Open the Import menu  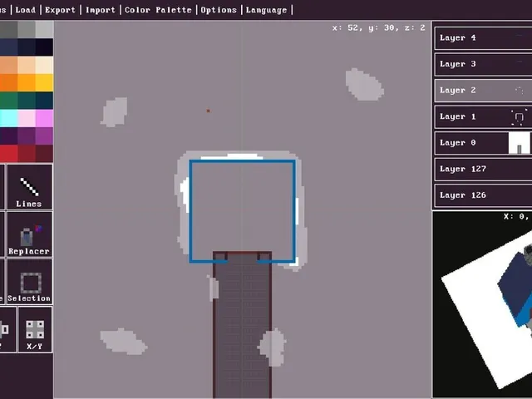coord(101,10)
